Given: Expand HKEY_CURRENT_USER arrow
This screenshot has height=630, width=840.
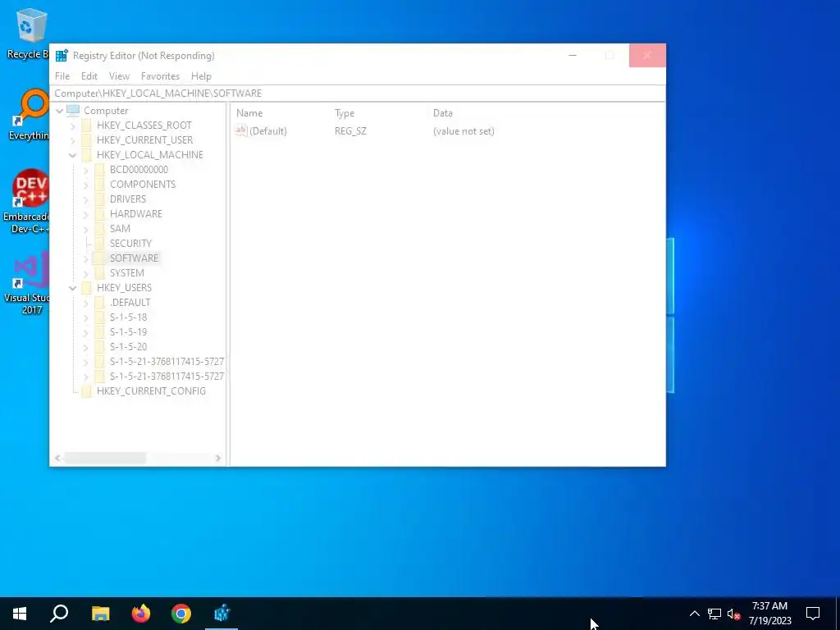Looking at the screenshot, I should pos(73,140).
